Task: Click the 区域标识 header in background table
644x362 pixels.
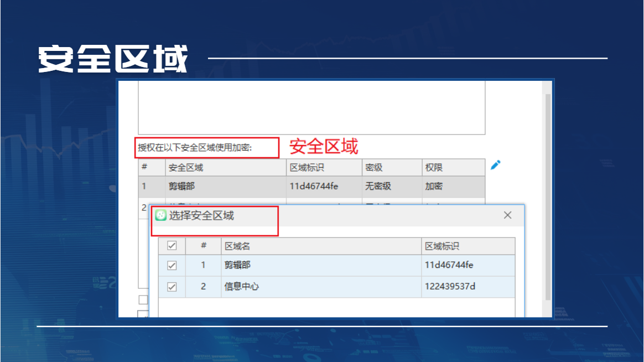Action: click(x=324, y=168)
